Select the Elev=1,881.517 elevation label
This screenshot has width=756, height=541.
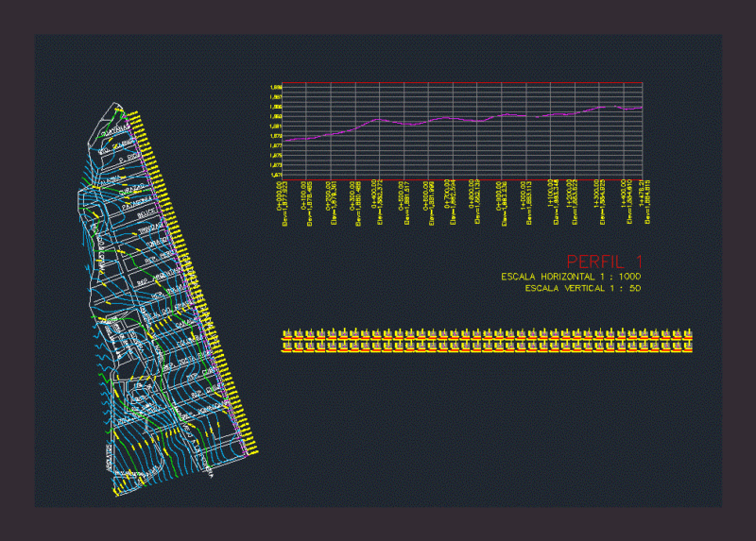407,203
